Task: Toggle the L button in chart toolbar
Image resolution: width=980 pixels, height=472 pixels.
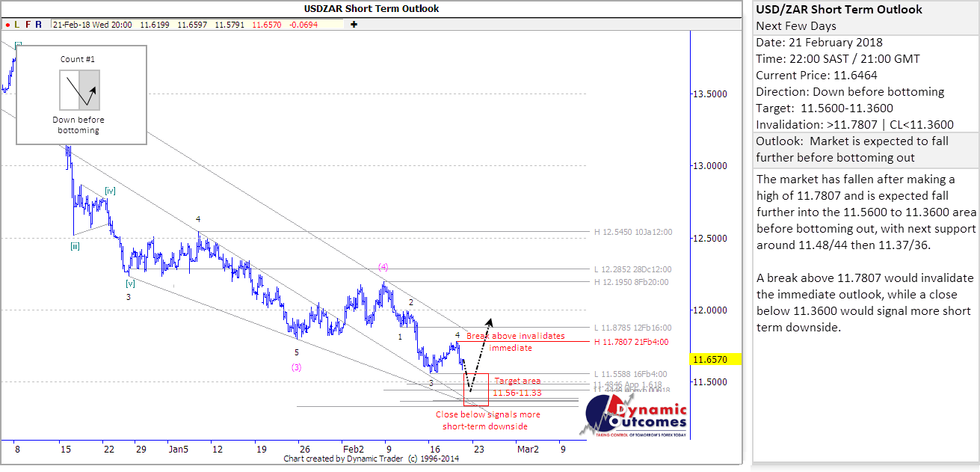Action: (17, 25)
